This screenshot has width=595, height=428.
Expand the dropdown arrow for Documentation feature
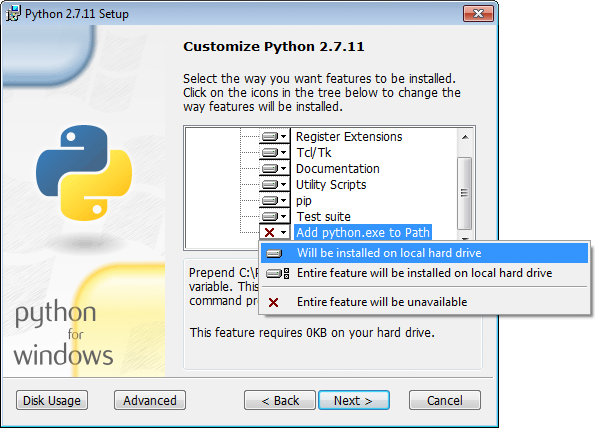click(283, 169)
